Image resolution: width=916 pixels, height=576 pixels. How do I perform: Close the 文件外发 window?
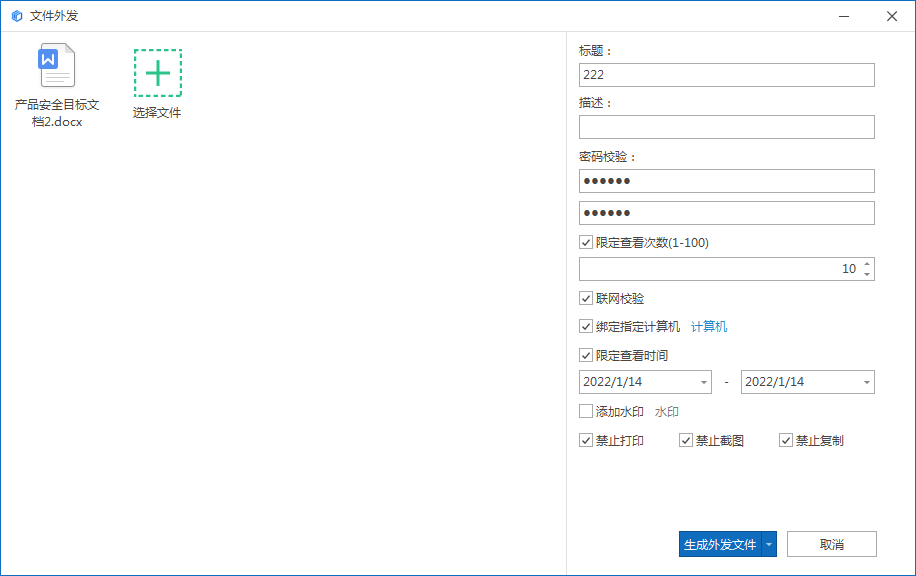[891, 16]
